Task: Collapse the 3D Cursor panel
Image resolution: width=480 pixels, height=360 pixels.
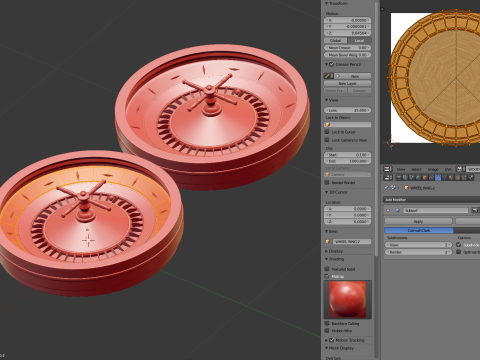Action: coord(327,192)
